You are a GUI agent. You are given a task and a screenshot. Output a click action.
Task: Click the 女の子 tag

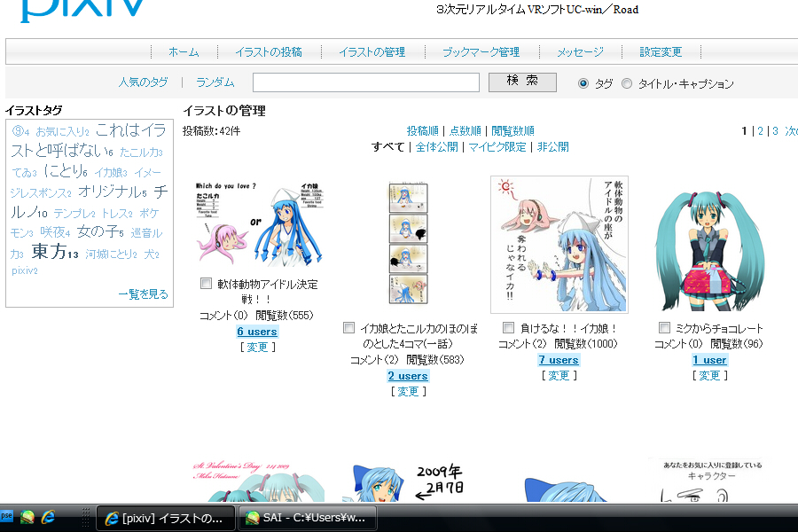click(x=100, y=231)
